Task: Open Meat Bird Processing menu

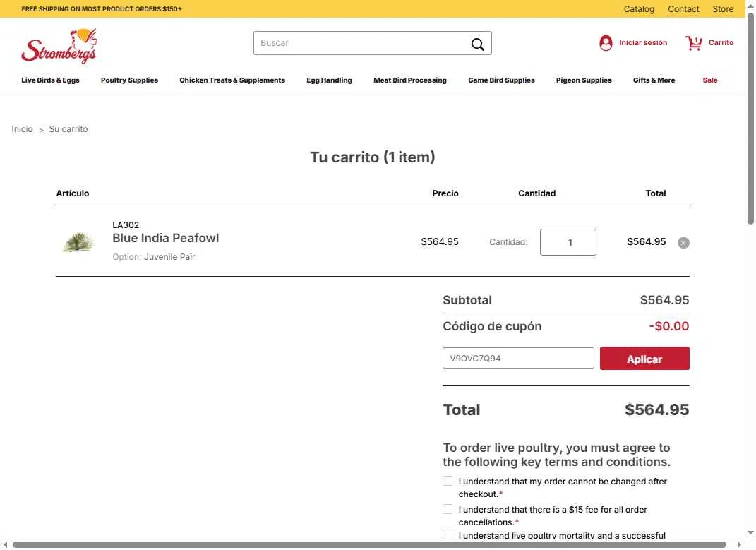Action: point(410,80)
